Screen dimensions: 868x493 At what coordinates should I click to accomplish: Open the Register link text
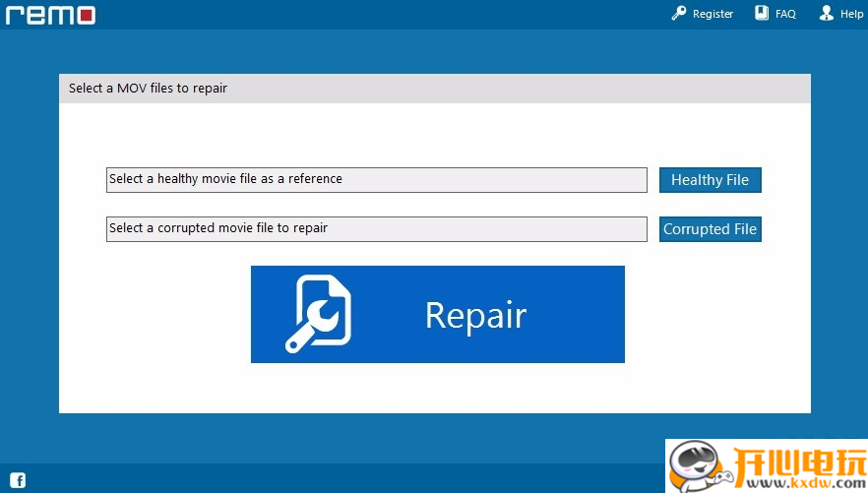pyautogui.click(x=713, y=14)
